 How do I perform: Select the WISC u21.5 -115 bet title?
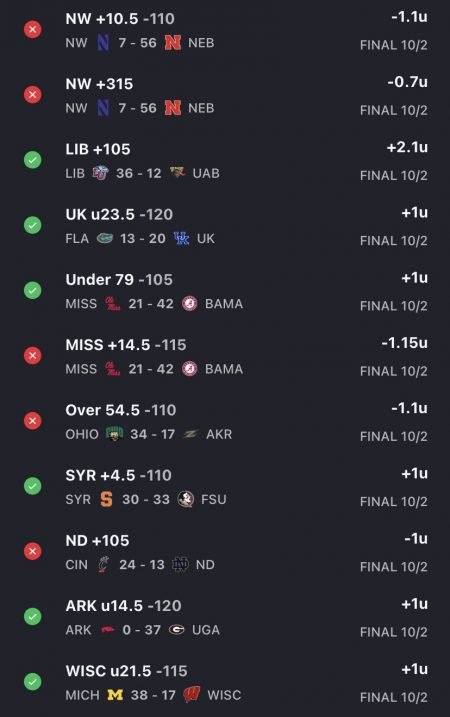click(127, 671)
